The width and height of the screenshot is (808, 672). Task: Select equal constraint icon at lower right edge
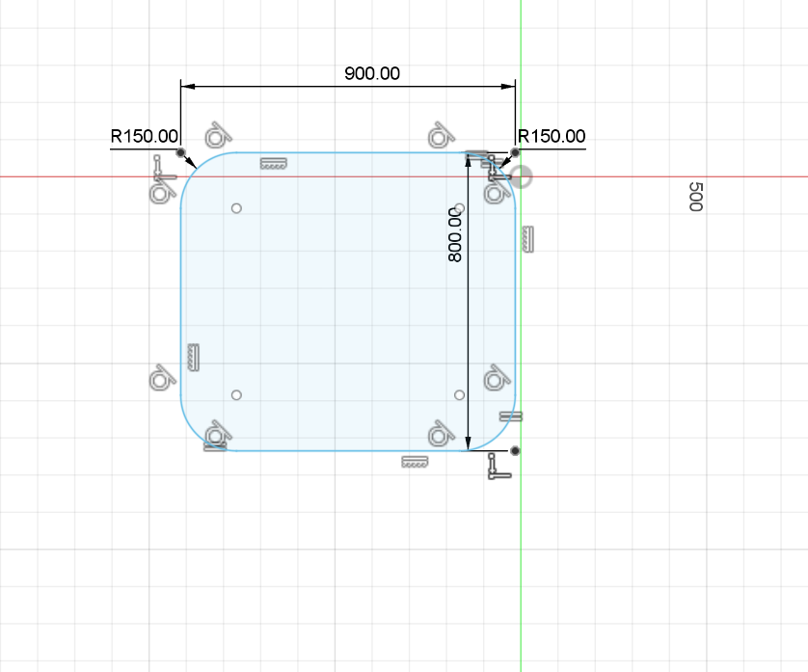[511, 417]
